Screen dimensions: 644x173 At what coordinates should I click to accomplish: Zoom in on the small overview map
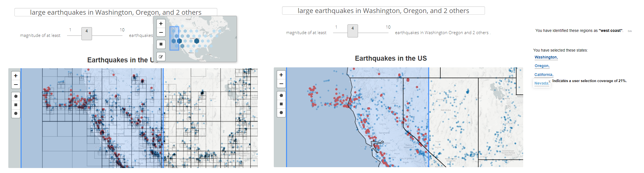pos(161,24)
